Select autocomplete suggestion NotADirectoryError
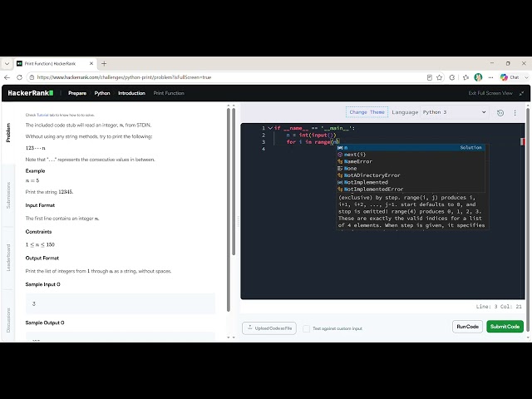Image resolution: width=532 pixels, height=399 pixels. coord(411,175)
